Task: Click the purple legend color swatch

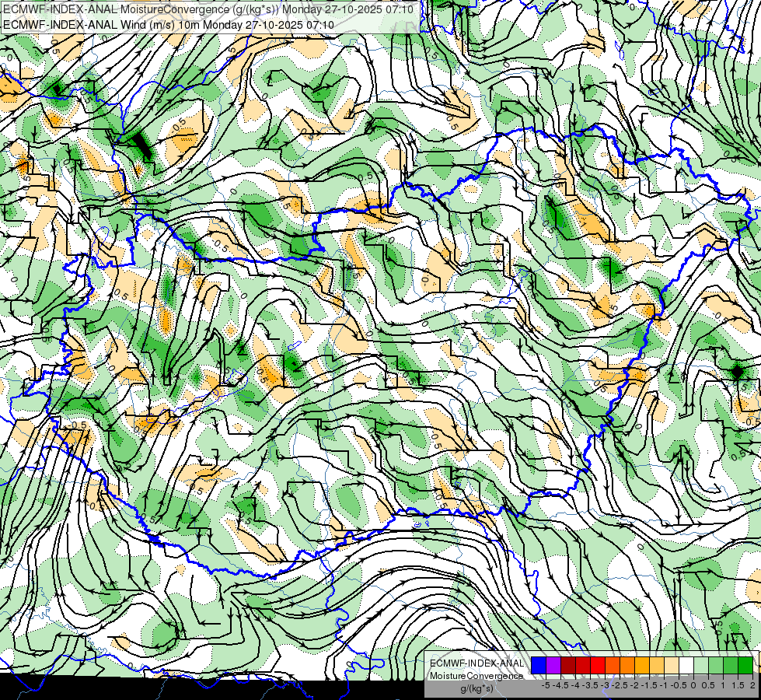Action: coord(553,666)
